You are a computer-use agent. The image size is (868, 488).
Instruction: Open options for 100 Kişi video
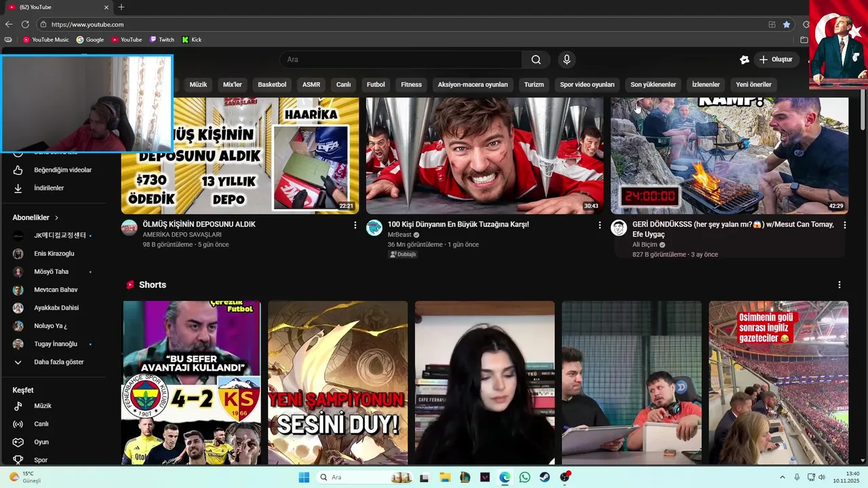(599, 225)
